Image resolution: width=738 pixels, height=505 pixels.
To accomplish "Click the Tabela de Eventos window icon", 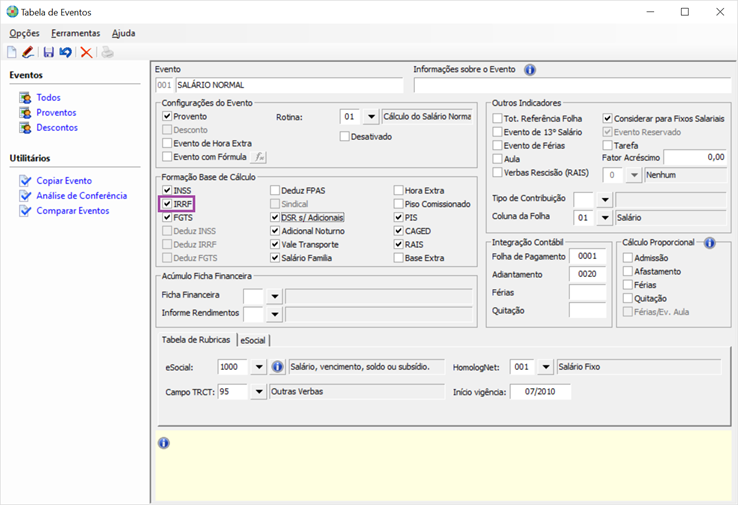I will click(12, 12).
